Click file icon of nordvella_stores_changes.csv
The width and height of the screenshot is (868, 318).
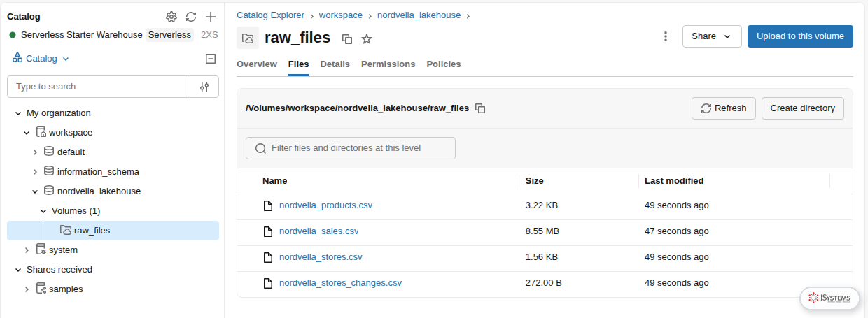pos(267,283)
